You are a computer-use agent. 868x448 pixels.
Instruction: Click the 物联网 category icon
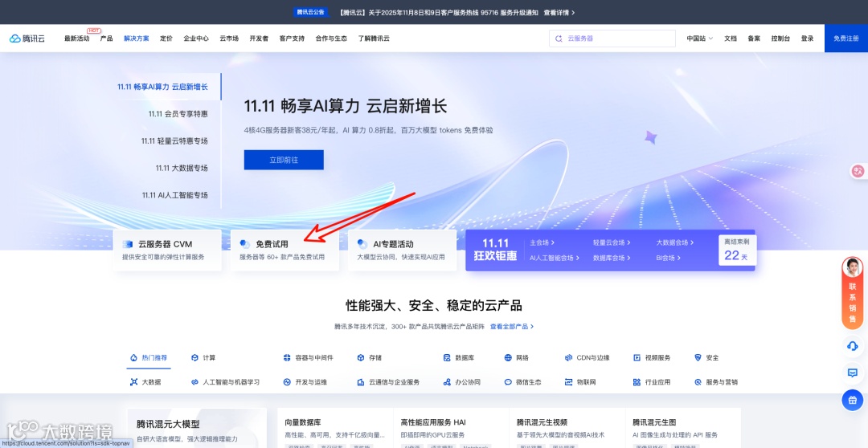coord(568,382)
